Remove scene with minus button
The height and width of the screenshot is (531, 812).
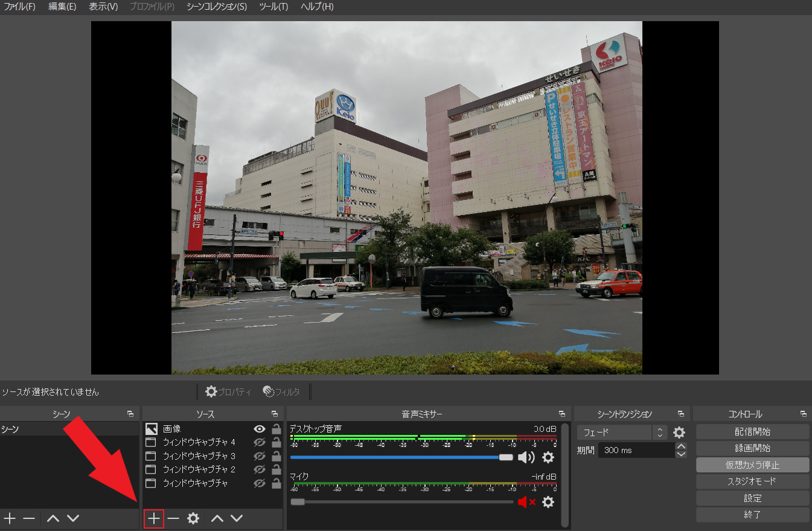click(29, 518)
